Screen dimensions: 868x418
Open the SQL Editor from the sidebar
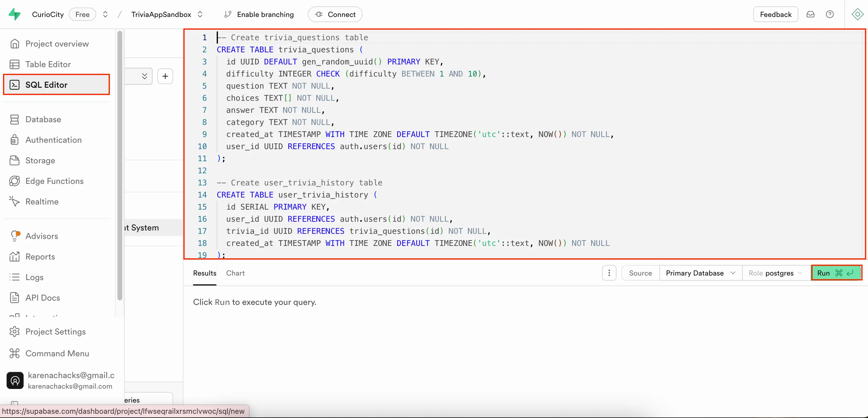click(x=46, y=85)
